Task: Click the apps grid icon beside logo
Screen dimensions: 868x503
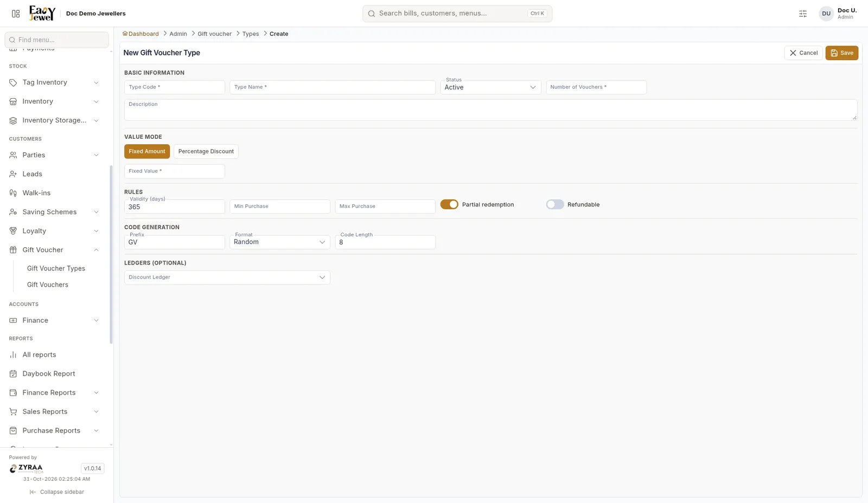Action: 16,14
